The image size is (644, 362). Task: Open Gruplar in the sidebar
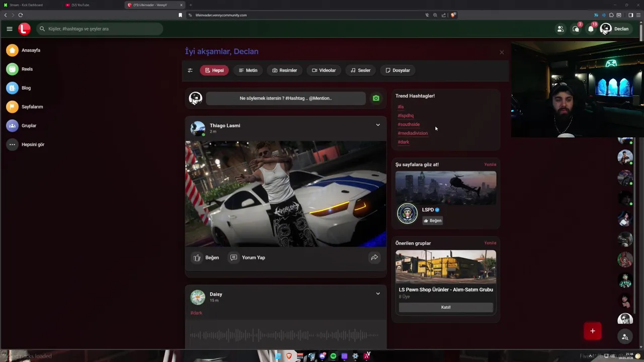coord(22,126)
